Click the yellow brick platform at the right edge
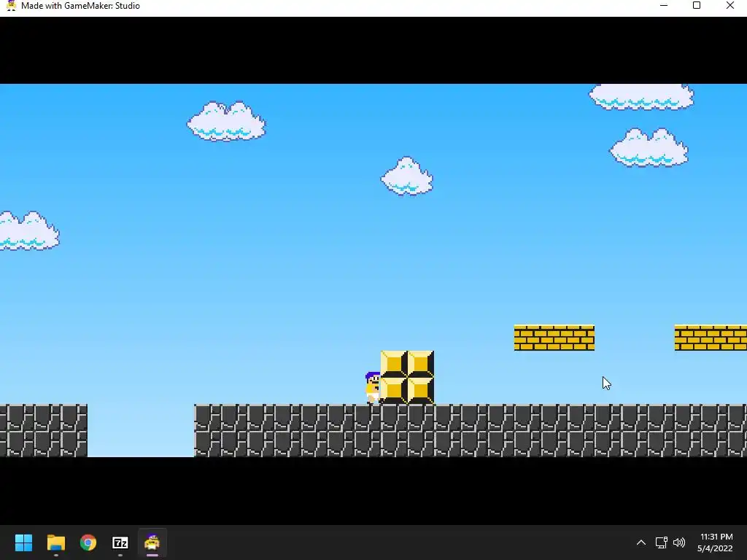747x560 pixels. (x=711, y=338)
